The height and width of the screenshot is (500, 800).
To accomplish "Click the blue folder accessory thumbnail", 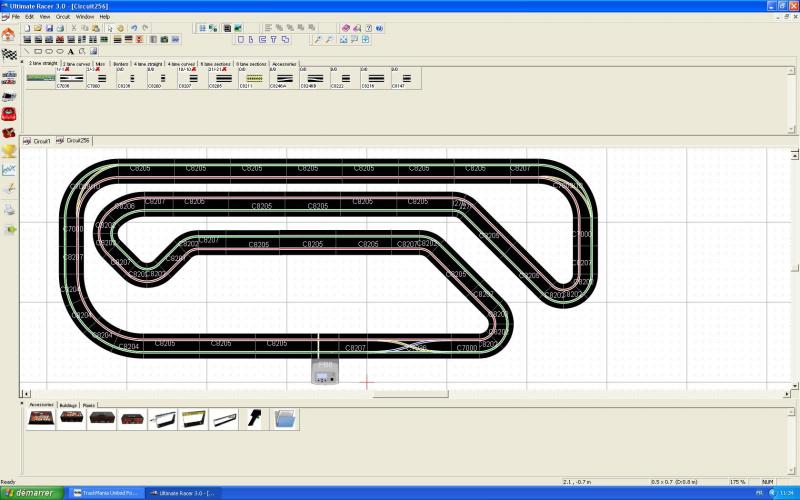I will [x=286, y=419].
